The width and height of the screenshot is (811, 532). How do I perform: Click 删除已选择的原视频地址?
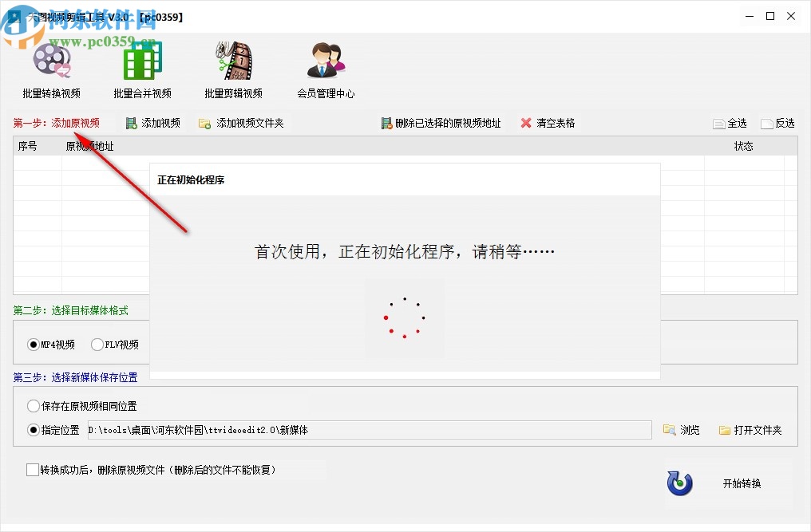pyautogui.click(x=441, y=123)
